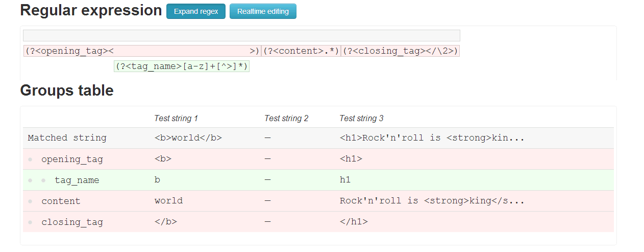Click the "Test string 3" column header
The height and width of the screenshot is (252, 644).
pos(361,119)
